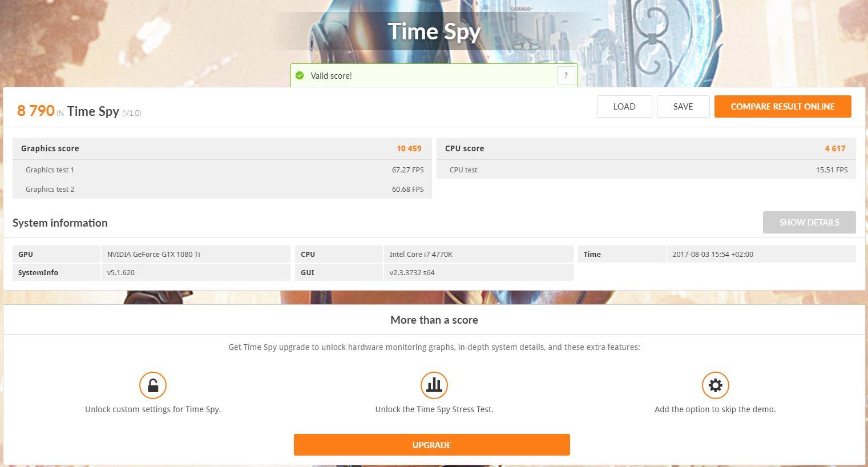
Task: Select the Graphics score header row
Action: tap(222, 148)
